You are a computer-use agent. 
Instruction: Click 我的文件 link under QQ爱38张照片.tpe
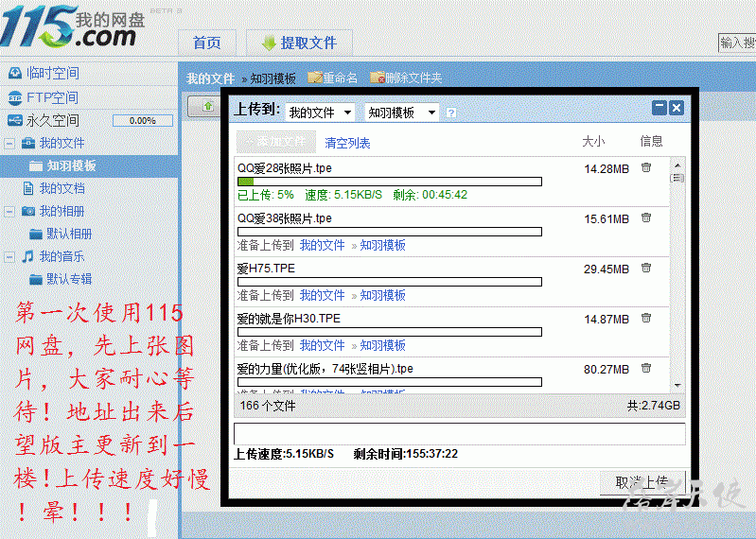tap(322, 245)
